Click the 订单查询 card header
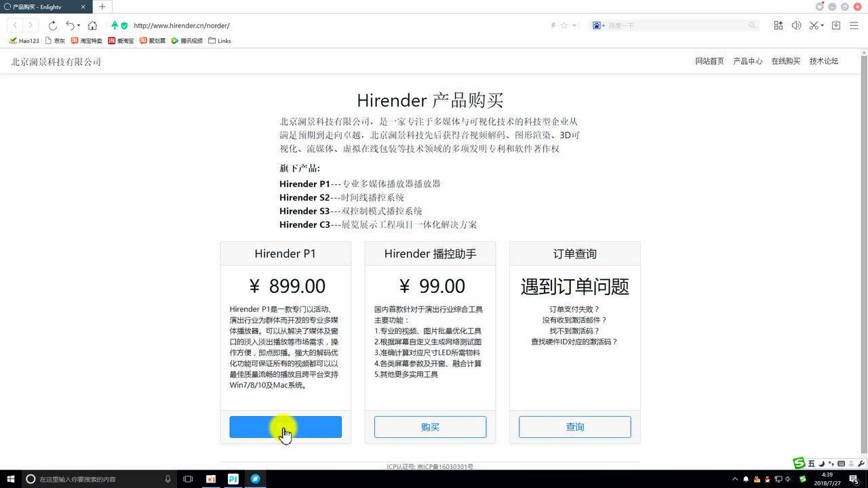The width and height of the screenshot is (868, 488). [575, 253]
